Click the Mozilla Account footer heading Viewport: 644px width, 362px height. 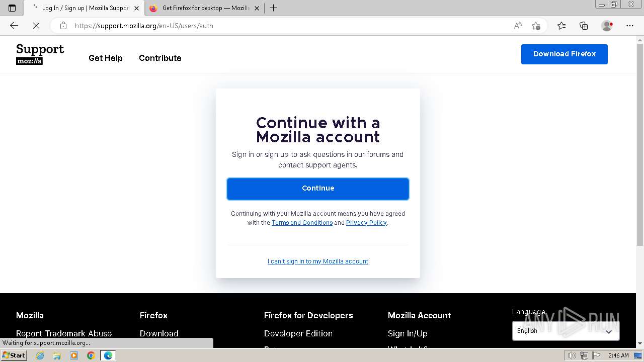[x=420, y=315]
